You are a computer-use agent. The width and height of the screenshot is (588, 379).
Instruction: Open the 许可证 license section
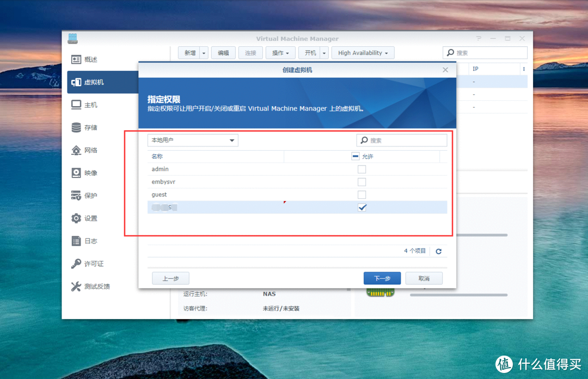pos(94,264)
